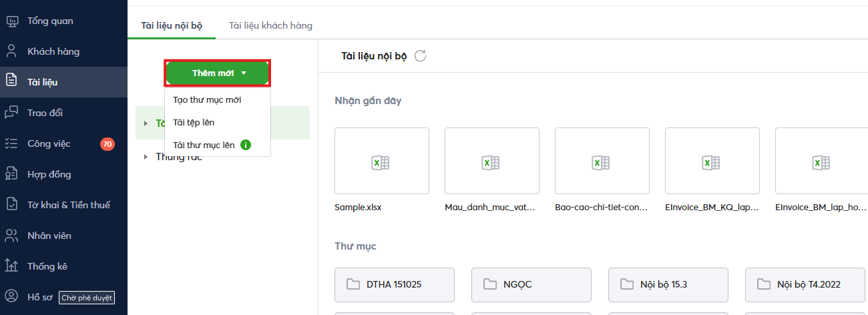Select Tải tệp lên menu entry
The width and height of the screenshot is (868, 315).
(x=194, y=123)
